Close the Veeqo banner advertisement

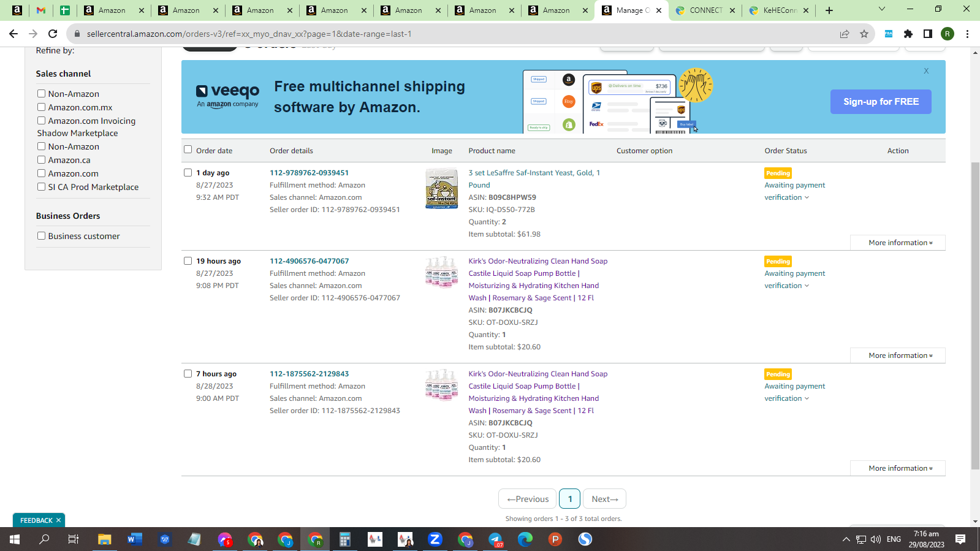coord(926,71)
